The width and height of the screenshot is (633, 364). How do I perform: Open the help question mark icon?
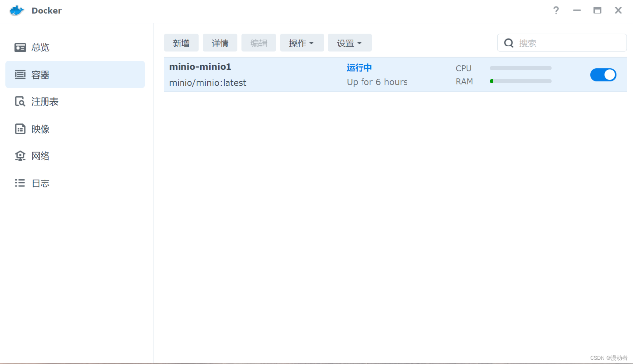pyautogui.click(x=556, y=10)
